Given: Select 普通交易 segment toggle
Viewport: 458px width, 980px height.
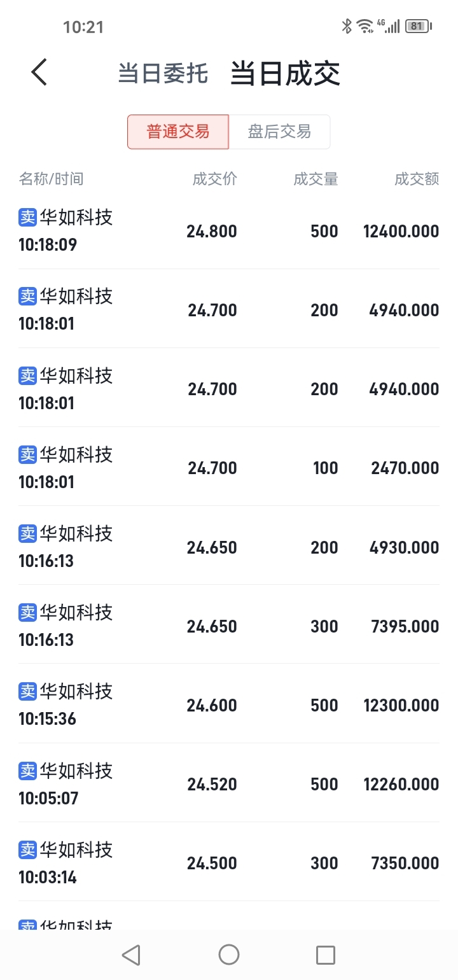Looking at the screenshot, I should click(x=178, y=132).
